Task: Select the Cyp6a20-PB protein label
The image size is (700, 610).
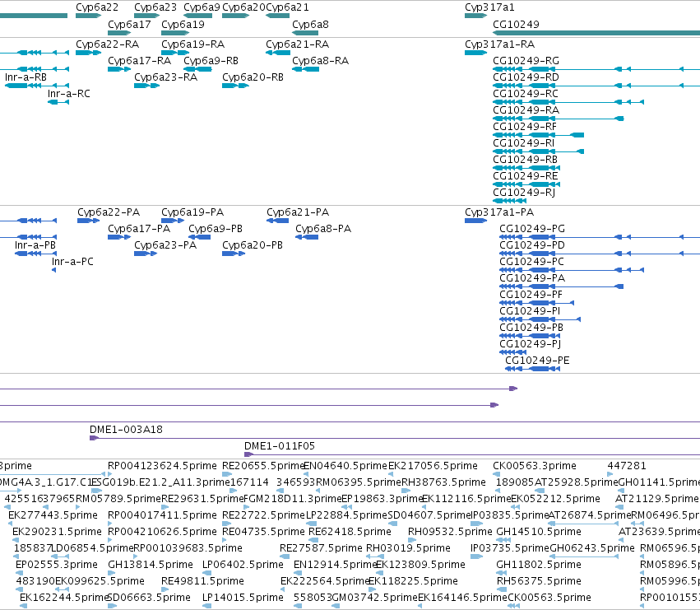Action: coord(253,244)
